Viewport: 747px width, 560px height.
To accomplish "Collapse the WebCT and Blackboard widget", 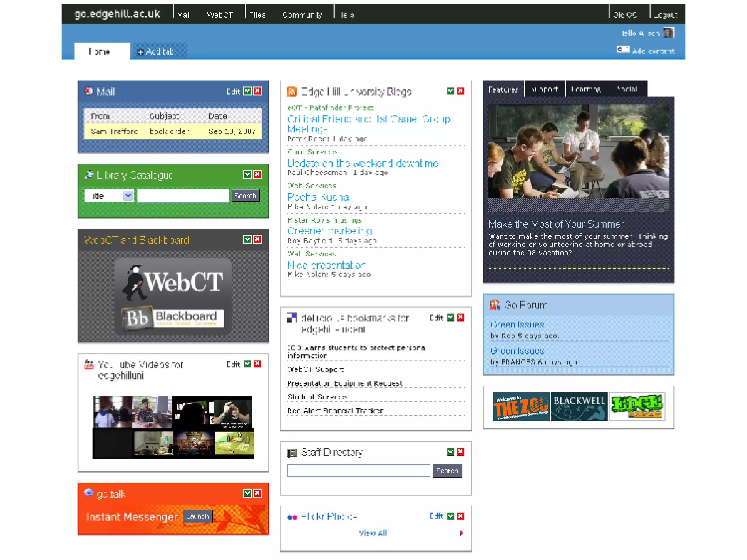I will click(x=247, y=239).
